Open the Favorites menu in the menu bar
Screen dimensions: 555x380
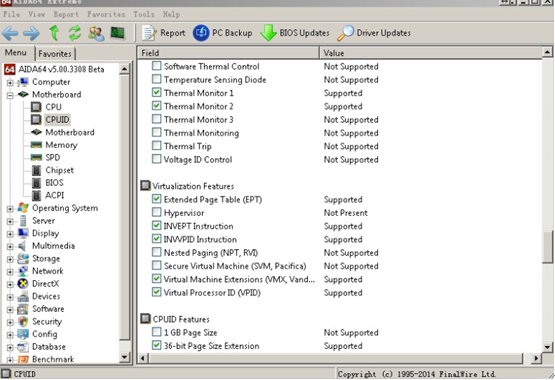tap(106, 15)
